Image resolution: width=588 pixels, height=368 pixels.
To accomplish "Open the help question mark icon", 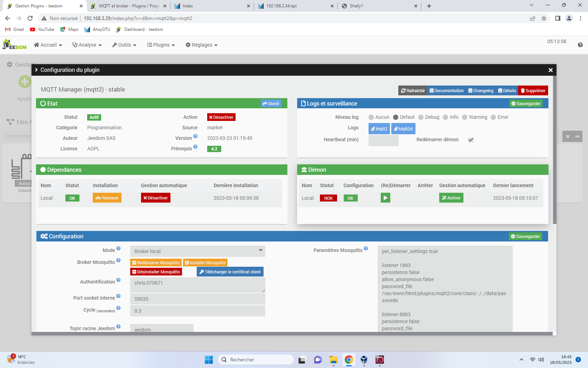I will [580, 45].
